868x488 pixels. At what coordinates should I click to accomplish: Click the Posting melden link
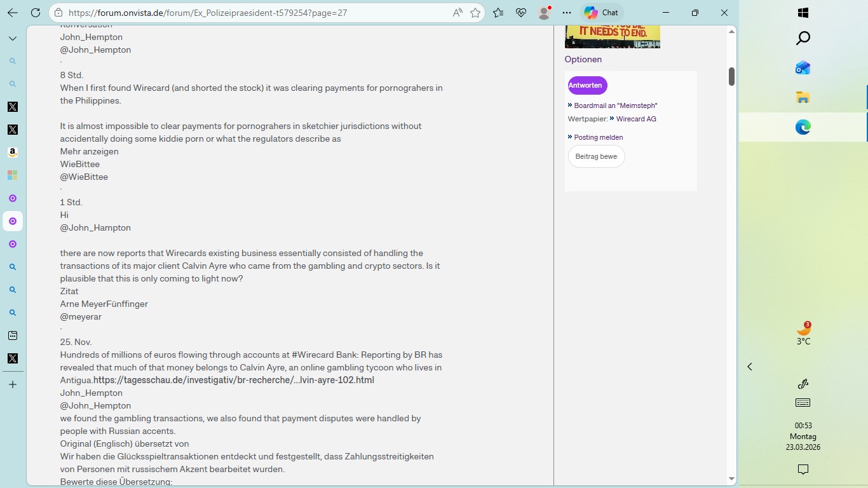coord(599,137)
